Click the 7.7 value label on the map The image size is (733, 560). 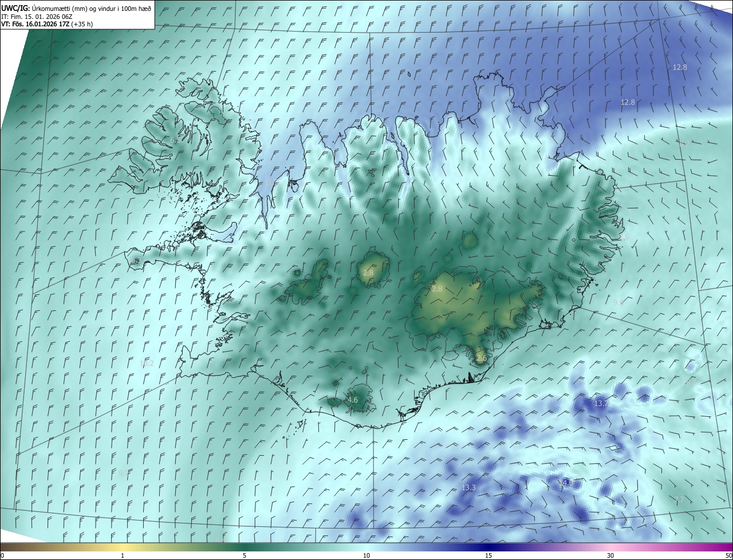(679, 500)
